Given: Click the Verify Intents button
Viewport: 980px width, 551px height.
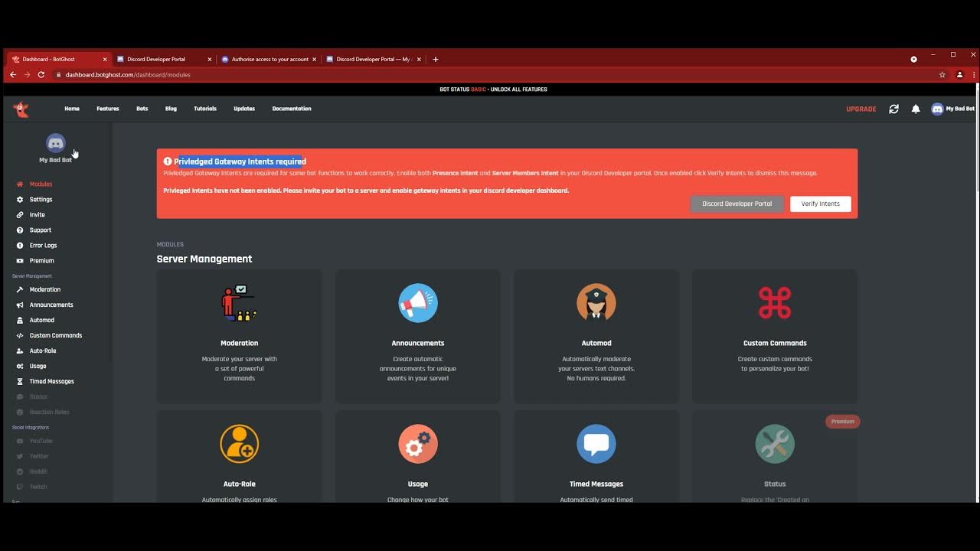Looking at the screenshot, I should (x=820, y=204).
